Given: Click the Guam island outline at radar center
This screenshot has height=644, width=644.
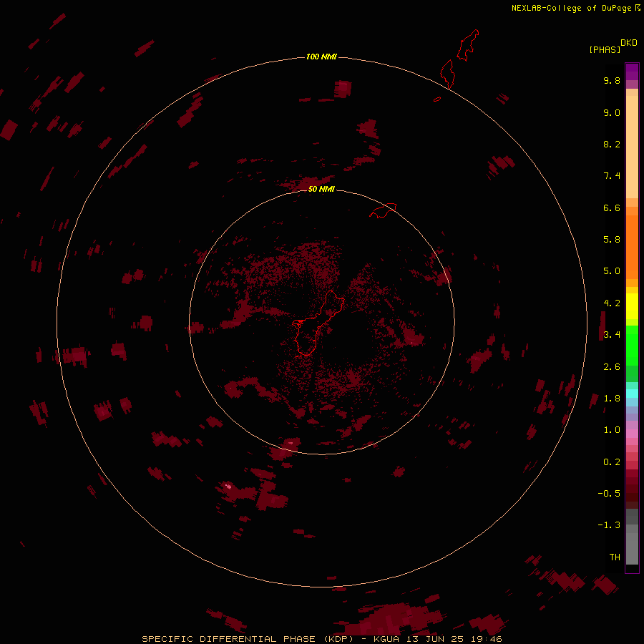Looking at the screenshot, I should click(318, 323).
